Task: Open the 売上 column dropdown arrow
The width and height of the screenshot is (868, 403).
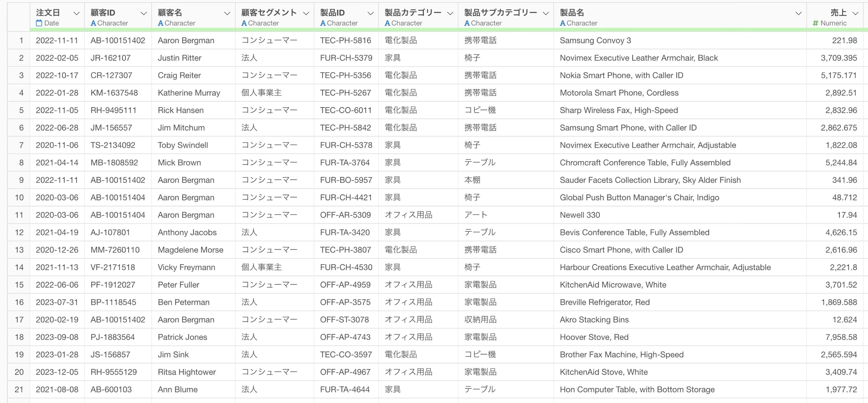Action: pyautogui.click(x=855, y=13)
